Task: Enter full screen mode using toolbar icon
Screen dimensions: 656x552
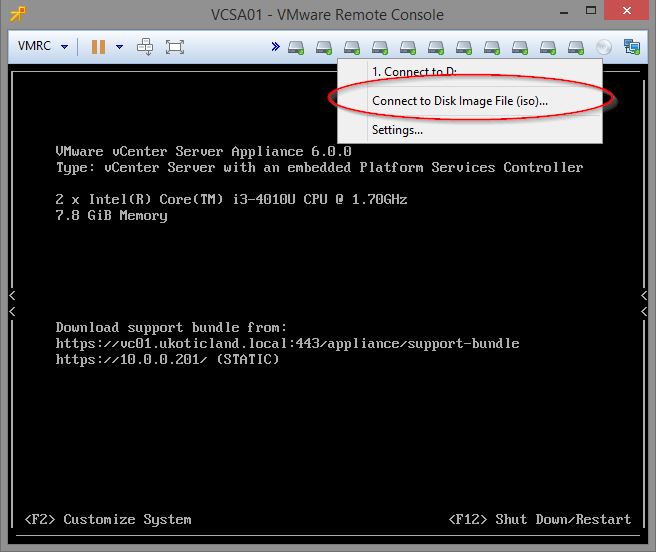Action: tap(175, 46)
